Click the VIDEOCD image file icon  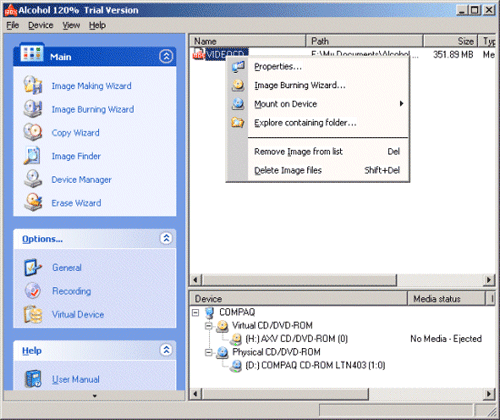coord(198,54)
